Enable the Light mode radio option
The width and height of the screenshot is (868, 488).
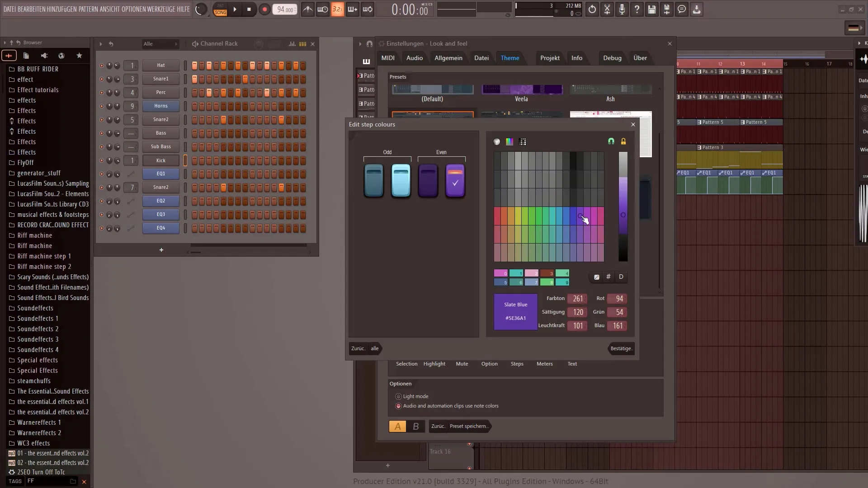pyautogui.click(x=398, y=396)
